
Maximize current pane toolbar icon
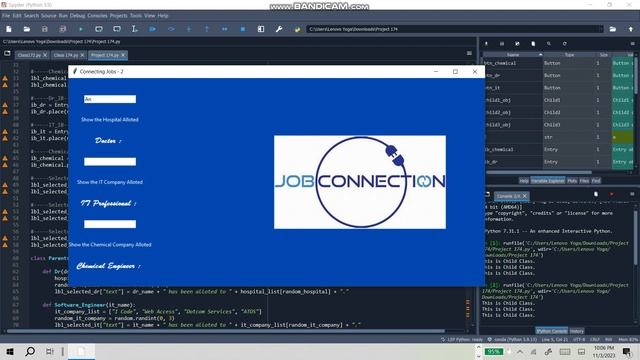tap(261, 29)
